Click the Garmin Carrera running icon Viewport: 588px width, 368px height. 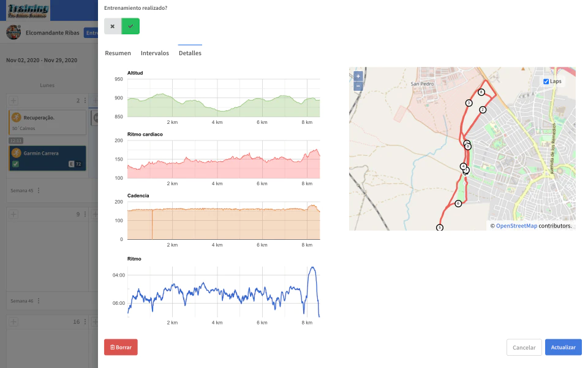[x=16, y=153]
